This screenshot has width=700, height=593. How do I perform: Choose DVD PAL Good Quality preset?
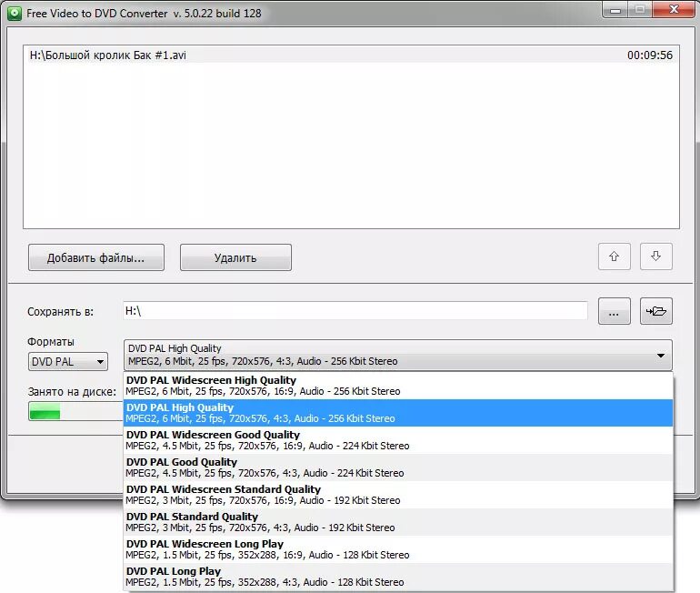[x=398, y=467]
